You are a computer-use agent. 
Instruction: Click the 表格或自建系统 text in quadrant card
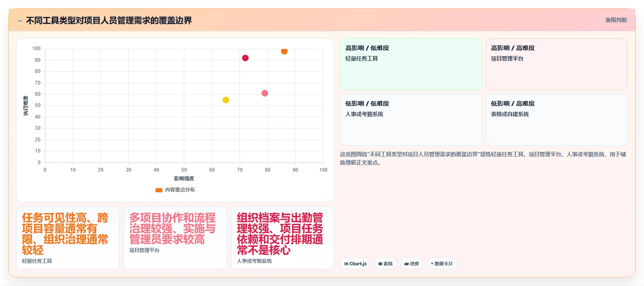[x=510, y=114]
